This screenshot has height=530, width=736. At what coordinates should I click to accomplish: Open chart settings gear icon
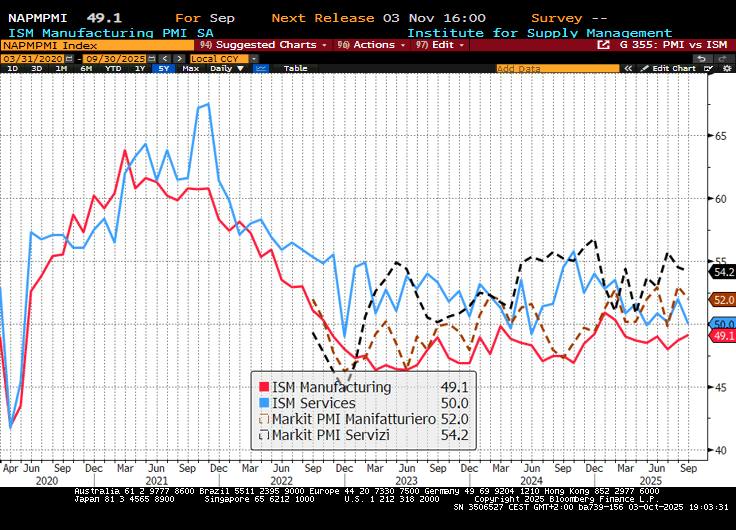click(725, 69)
